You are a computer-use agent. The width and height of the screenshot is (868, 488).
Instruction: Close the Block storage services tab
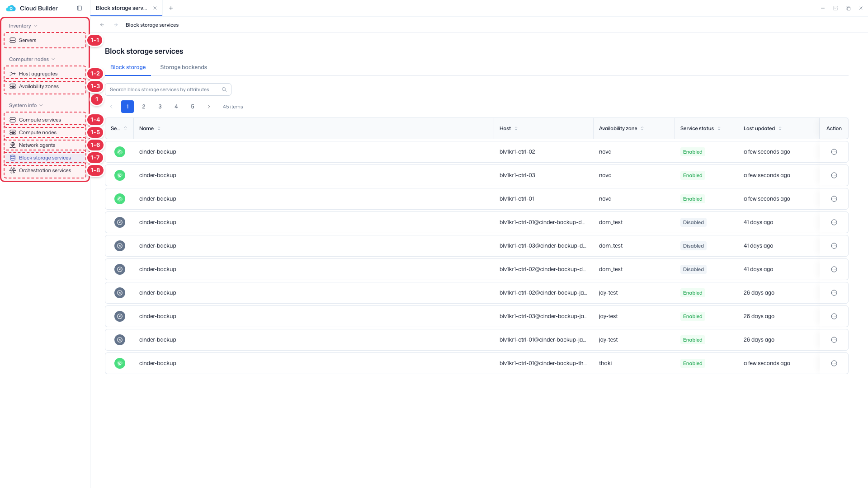click(155, 8)
